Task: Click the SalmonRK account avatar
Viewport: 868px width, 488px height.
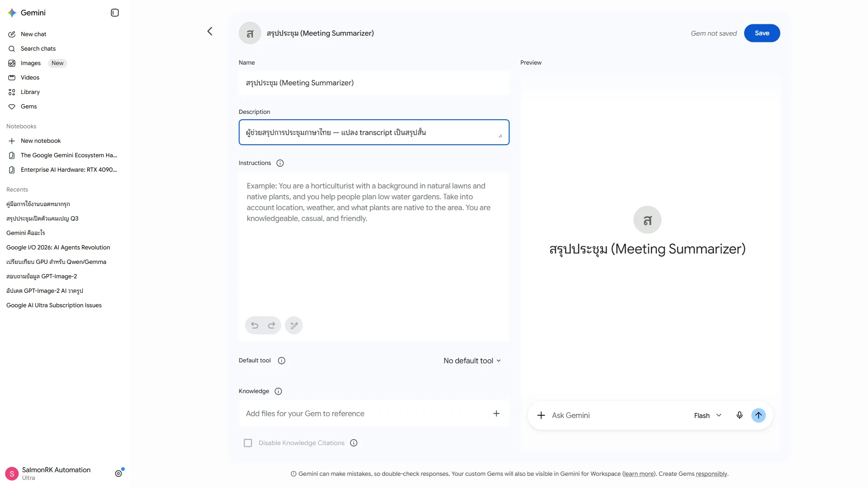Action: (x=12, y=474)
